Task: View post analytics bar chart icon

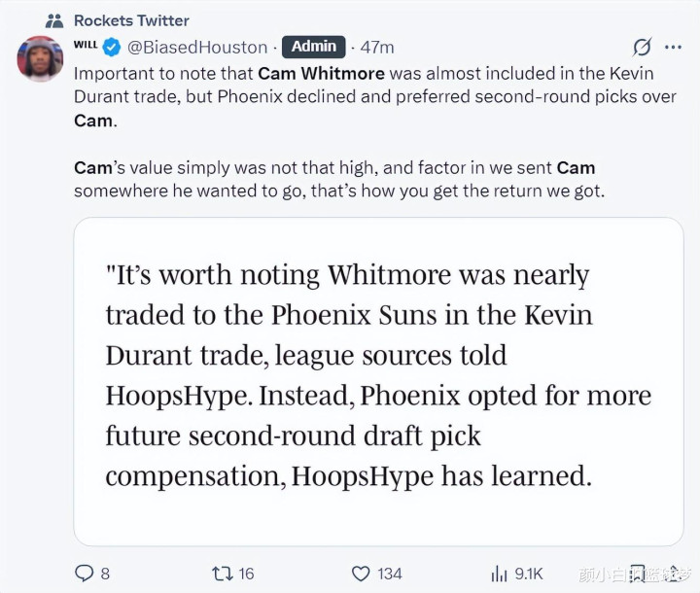Action: click(501, 573)
